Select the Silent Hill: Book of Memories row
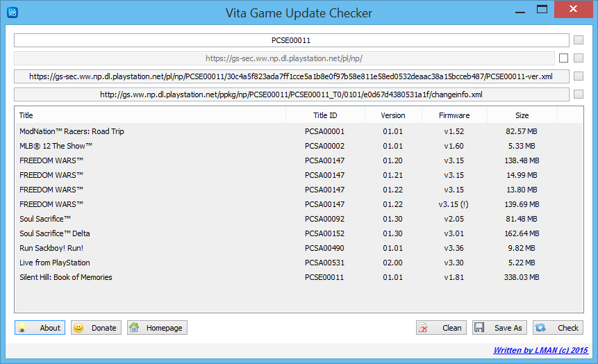This screenshot has height=364, width=598. pos(66,277)
